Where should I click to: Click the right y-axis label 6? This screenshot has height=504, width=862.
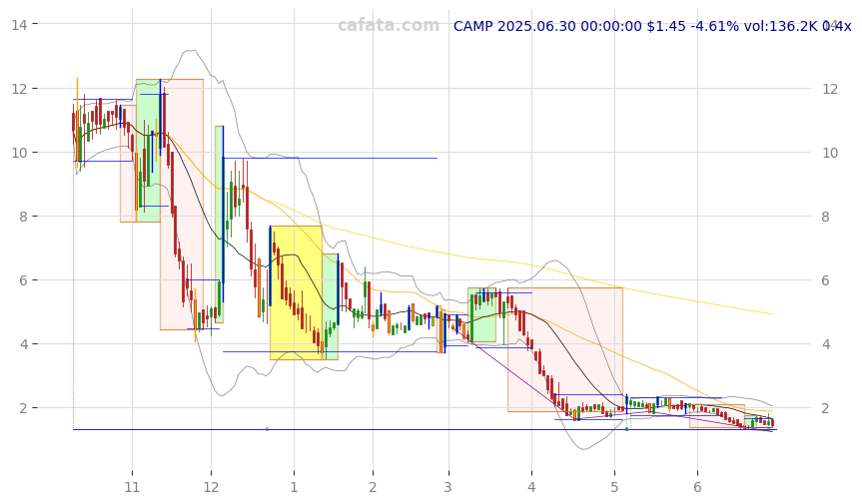(x=826, y=280)
